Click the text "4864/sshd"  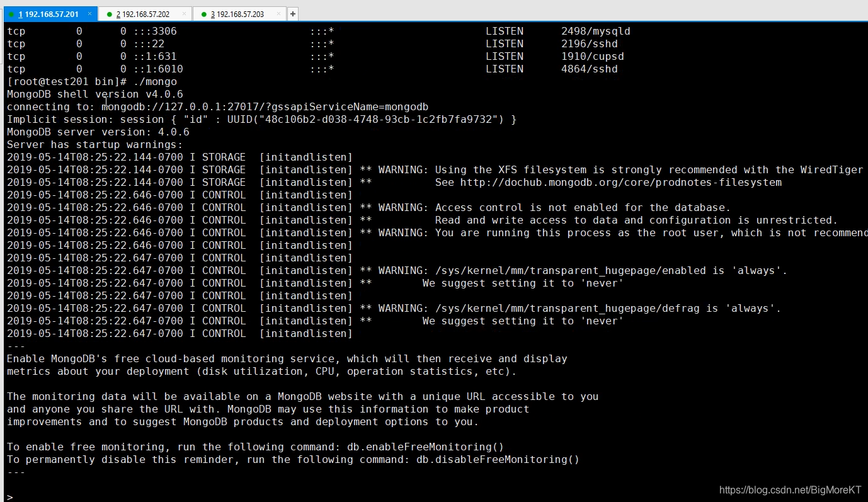coord(589,69)
